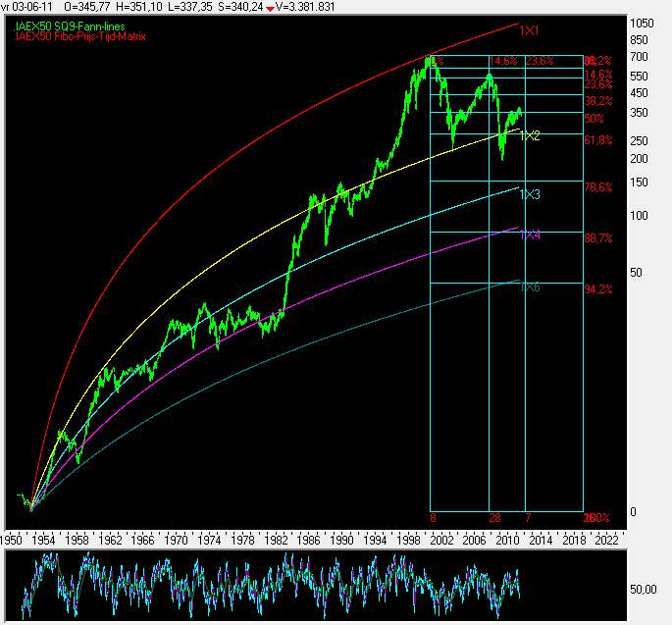This screenshot has width=672, height=625.
Task: Select the 94,2% Fibonacci level label
Action: [x=597, y=289]
